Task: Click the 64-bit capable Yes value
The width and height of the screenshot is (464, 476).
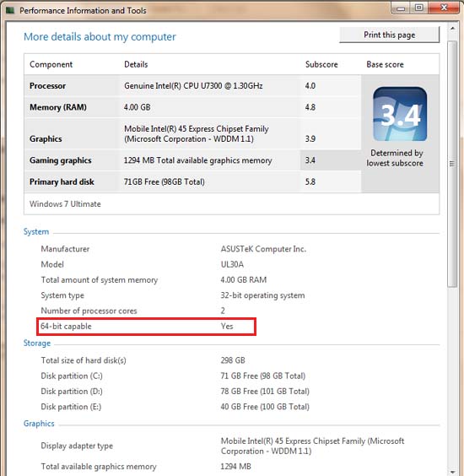Action: [227, 327]
